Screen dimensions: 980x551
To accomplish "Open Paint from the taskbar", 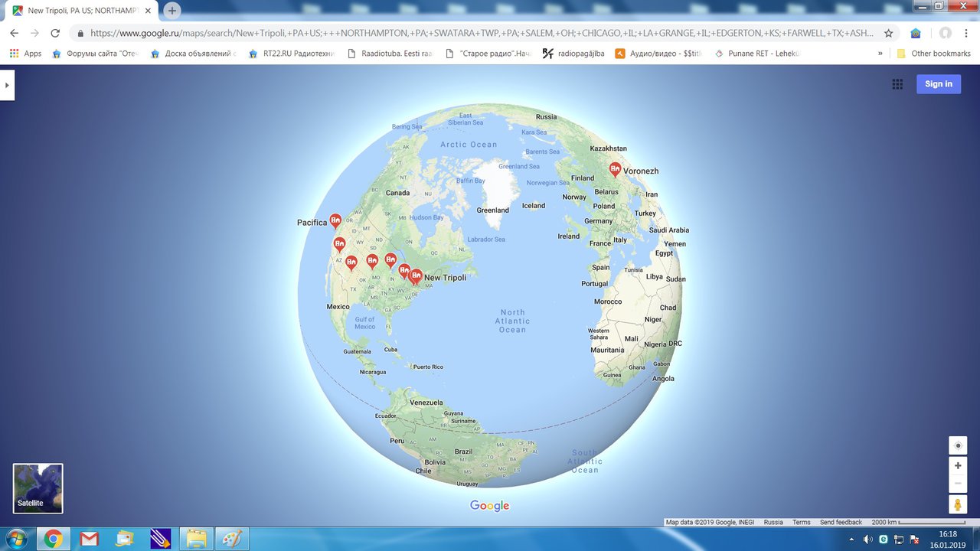I will pyautogui.click(x=231, y=539).
